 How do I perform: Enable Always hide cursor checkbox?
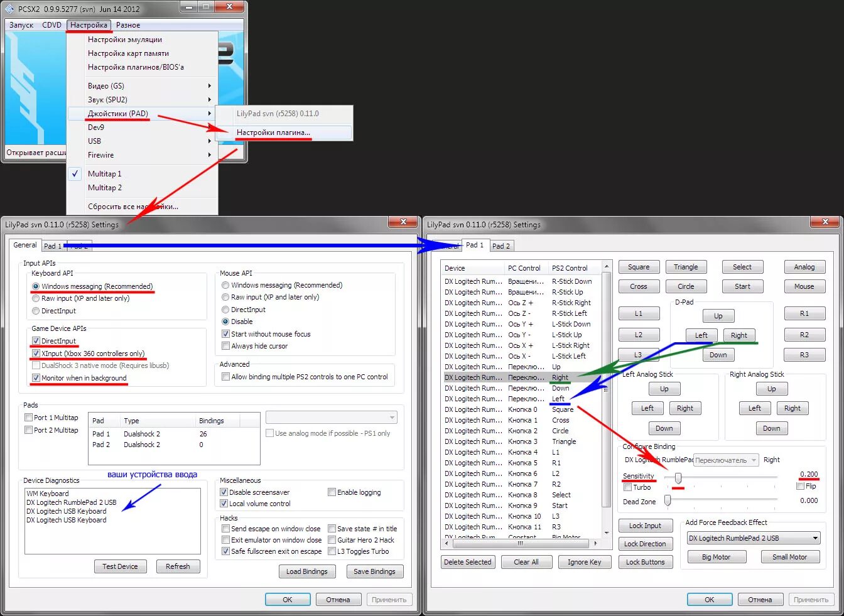225,346
